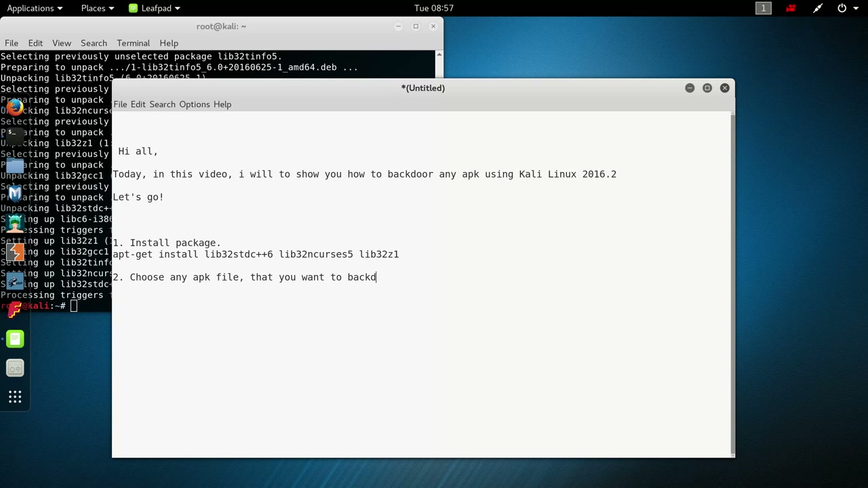The image size is (868, 488).
Task: Start Metasploit from the dock
Action: (x=15, y=194)
